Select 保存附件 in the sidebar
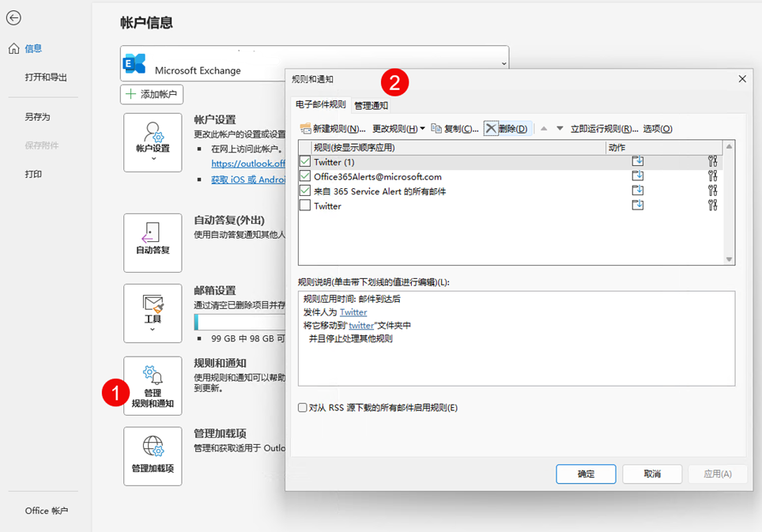This screenshot has height=532, width=762. 42,145
